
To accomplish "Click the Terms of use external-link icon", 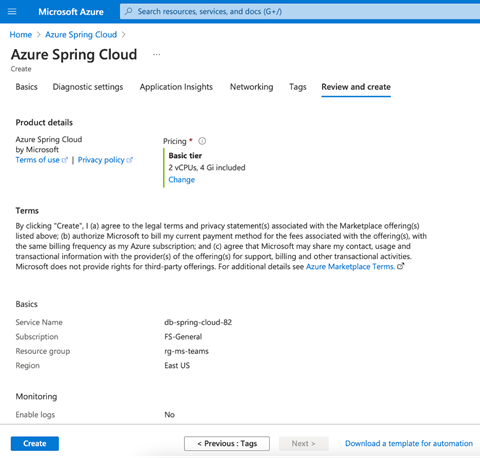I will pyautogui.click(x=65, y=160).
